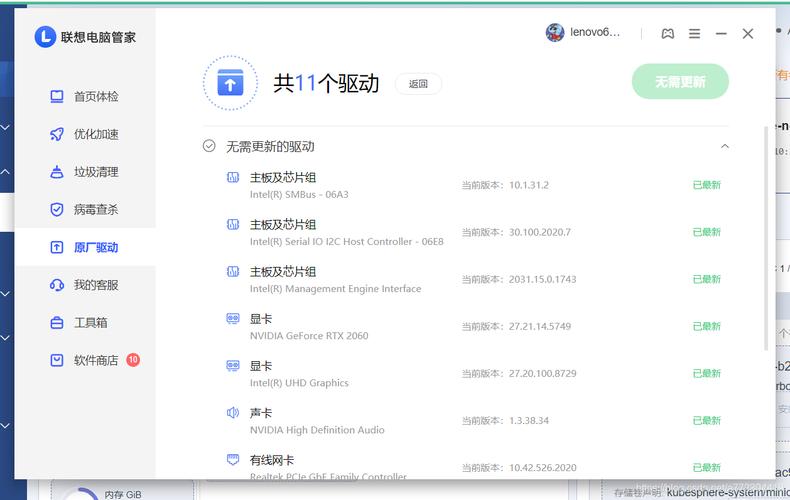Click version 27.21.14.5749 text

click(x=540, y=327)
